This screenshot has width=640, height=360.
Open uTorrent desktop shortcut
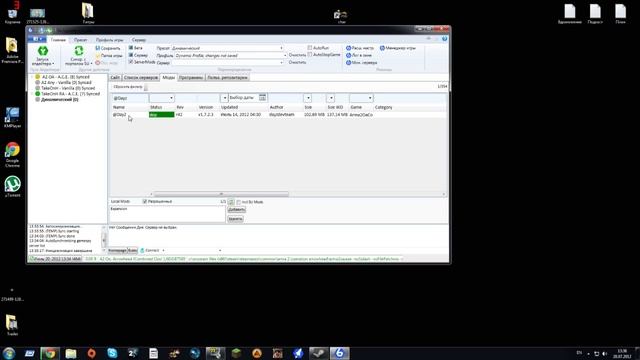coord(12,186)
